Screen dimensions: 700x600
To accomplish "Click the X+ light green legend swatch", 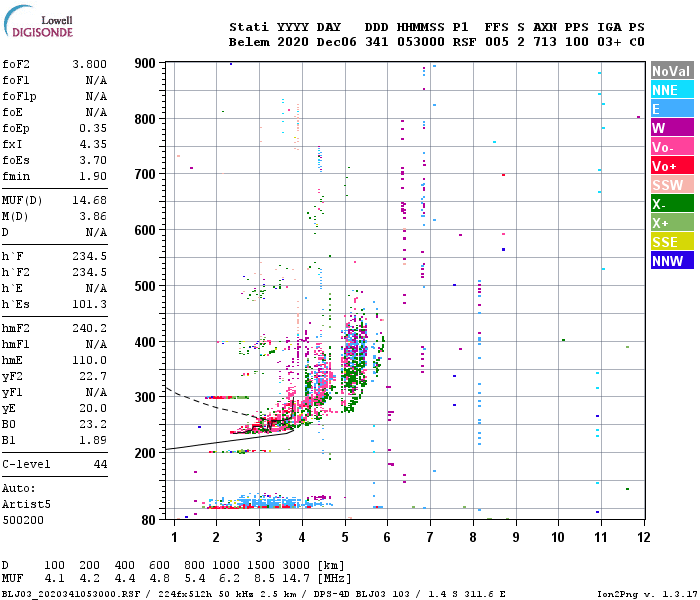I will click(x=672, y=223).
